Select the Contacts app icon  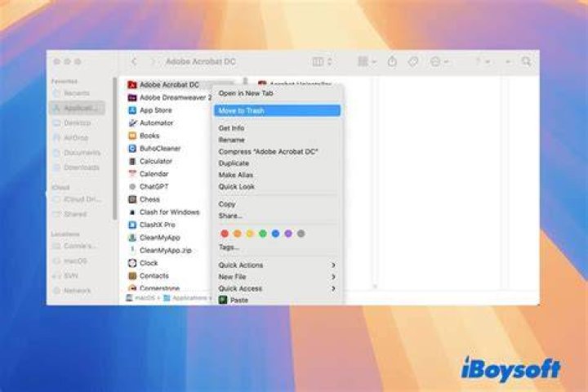point(132,276)
